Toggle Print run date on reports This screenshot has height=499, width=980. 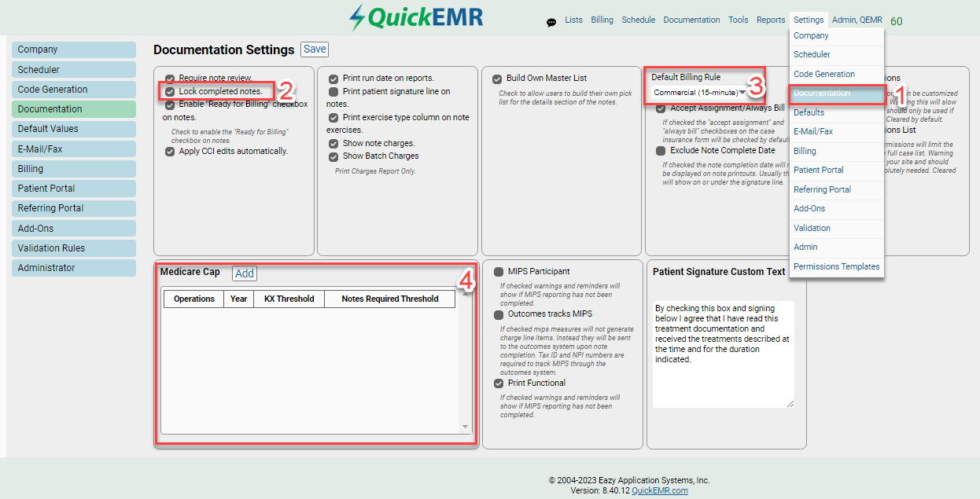333,79
